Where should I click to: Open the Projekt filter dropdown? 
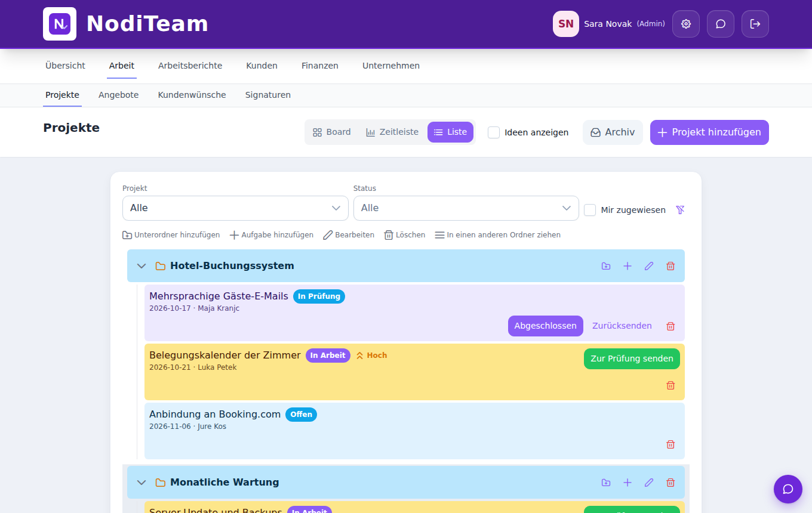235,208
